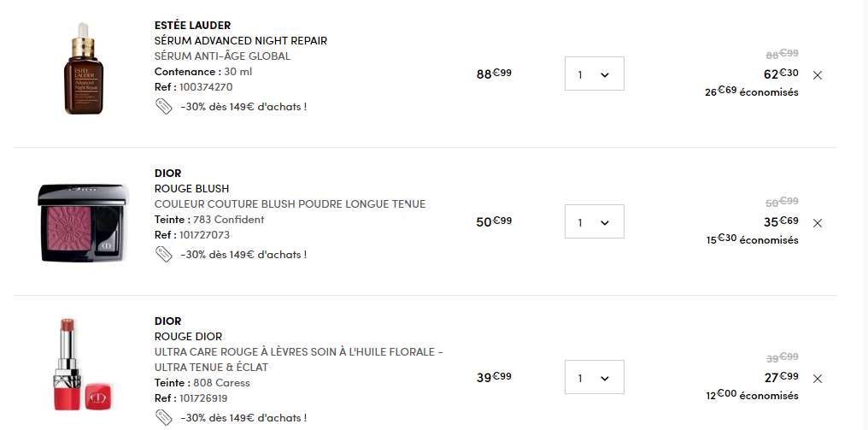Click the -30% offer text under Rouge Blush
Viewport: 868px width, 430px height.
click(243, 255)
